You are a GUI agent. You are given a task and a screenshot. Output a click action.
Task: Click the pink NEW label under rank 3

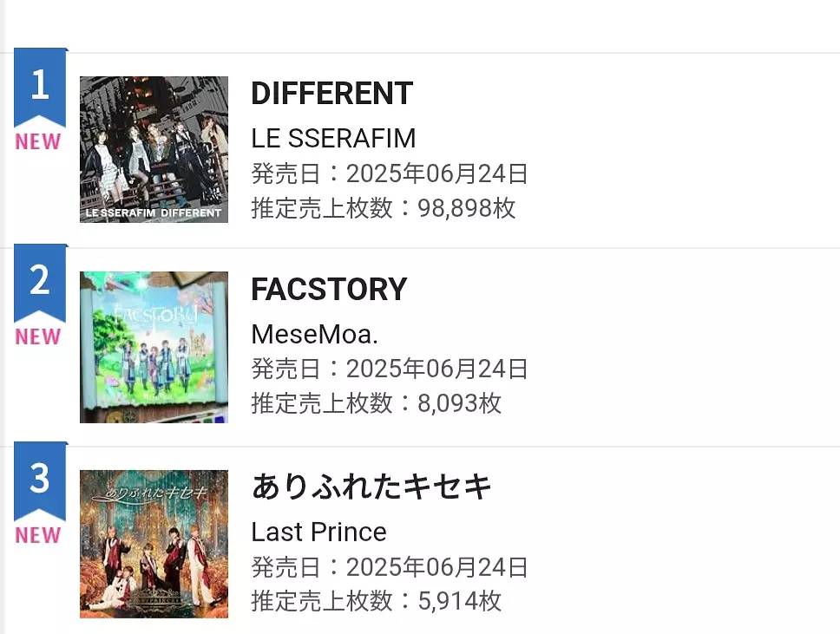(38, 535)
